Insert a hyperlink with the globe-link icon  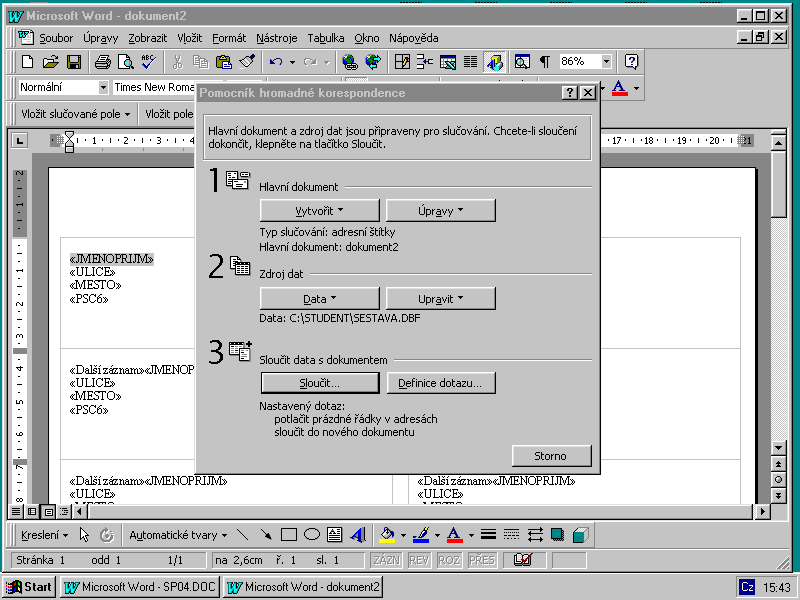pyautogui.click(x=350, y=62)
